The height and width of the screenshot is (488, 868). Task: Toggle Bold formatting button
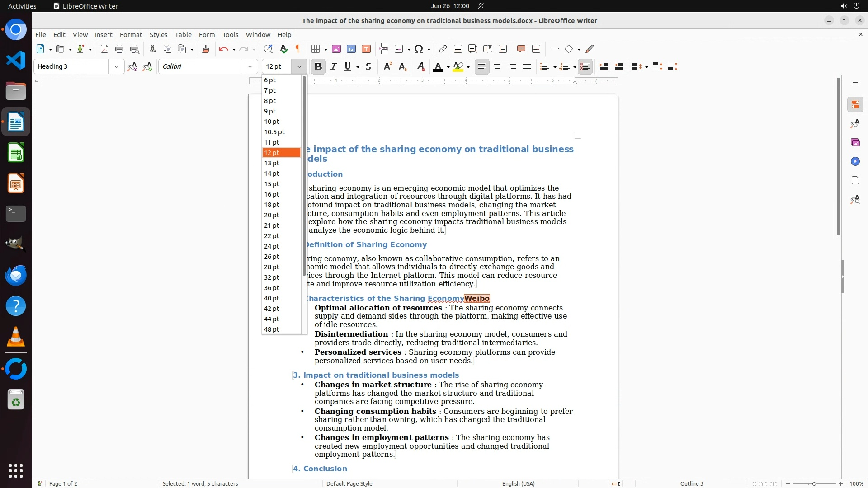(318, 66)
